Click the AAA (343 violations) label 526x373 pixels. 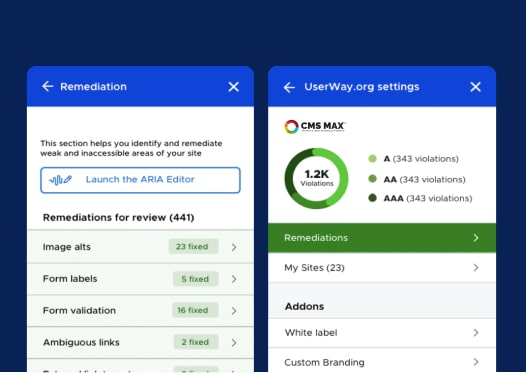click(428, 198)
